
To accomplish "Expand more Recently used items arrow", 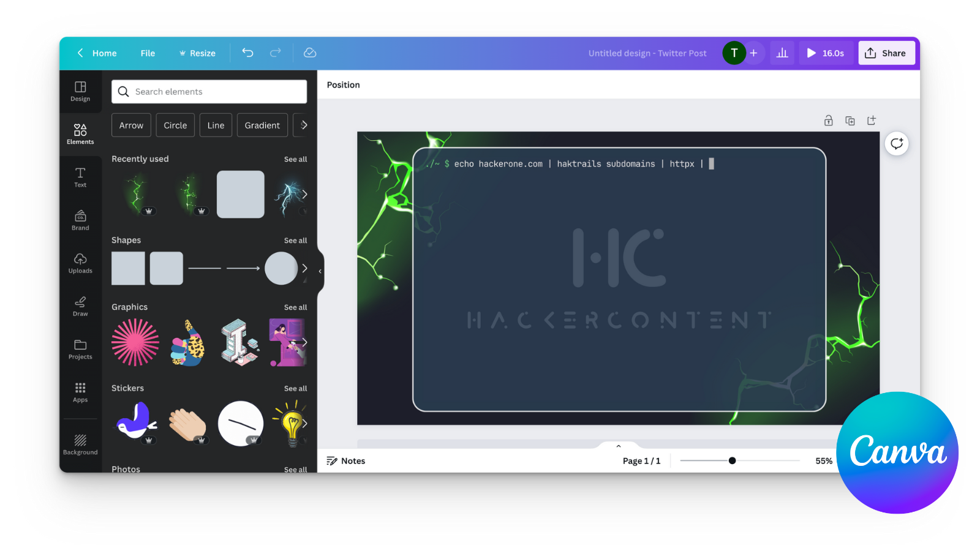I will tap(304, 194).
